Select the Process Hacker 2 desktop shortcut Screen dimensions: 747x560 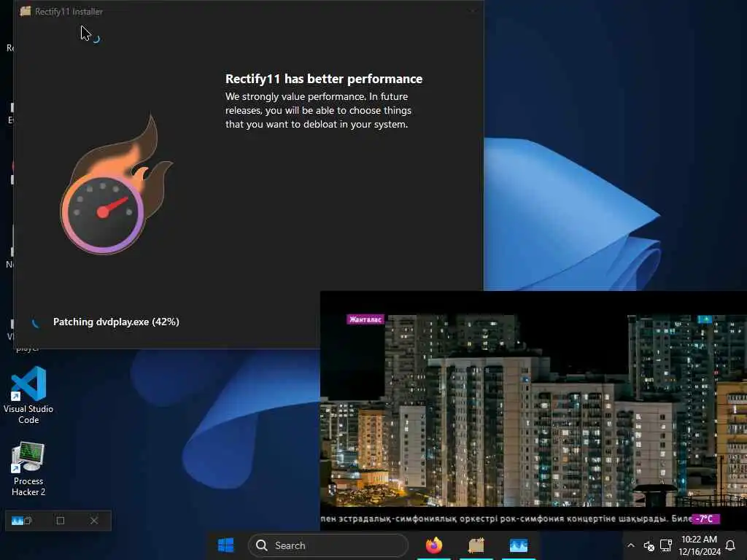click(28, 469)
